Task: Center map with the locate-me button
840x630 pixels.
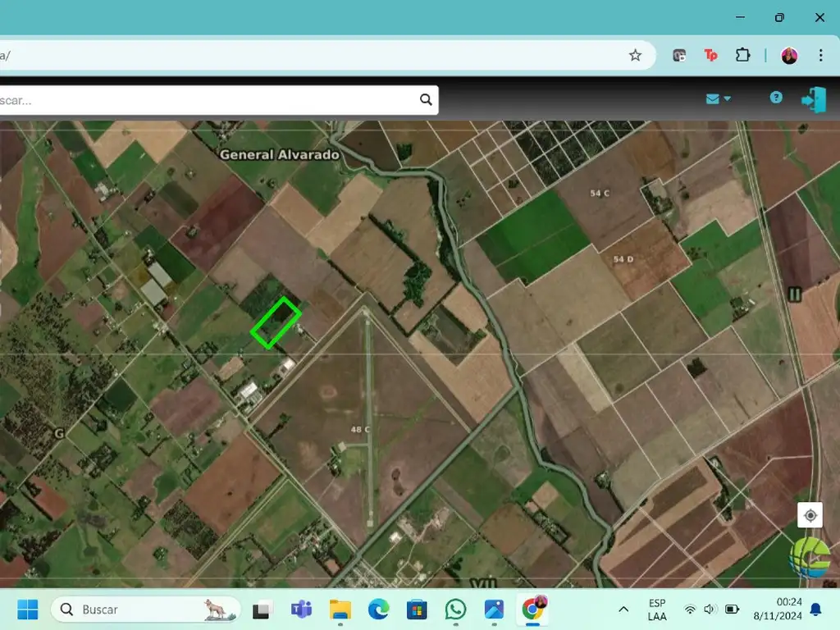Action: 810,515
